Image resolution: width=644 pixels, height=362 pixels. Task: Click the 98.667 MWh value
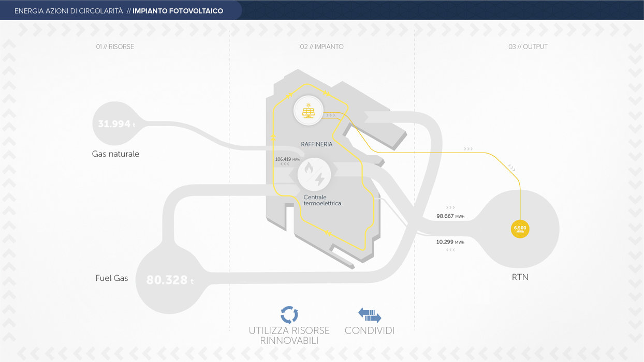point(450,216)
